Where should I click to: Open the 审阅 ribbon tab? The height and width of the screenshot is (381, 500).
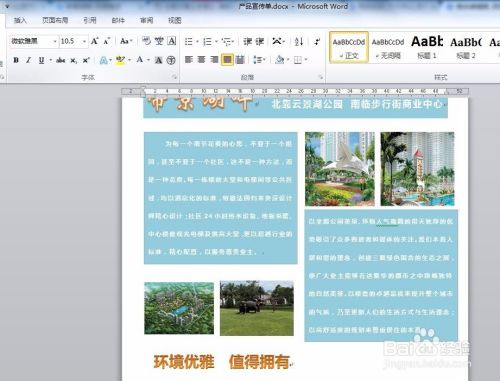point(146,20)
